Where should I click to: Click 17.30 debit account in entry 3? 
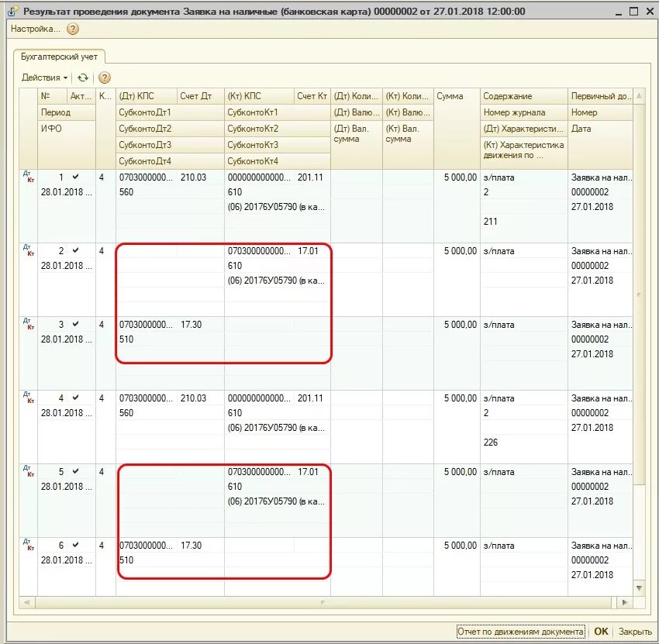click(x=191, y=324)
